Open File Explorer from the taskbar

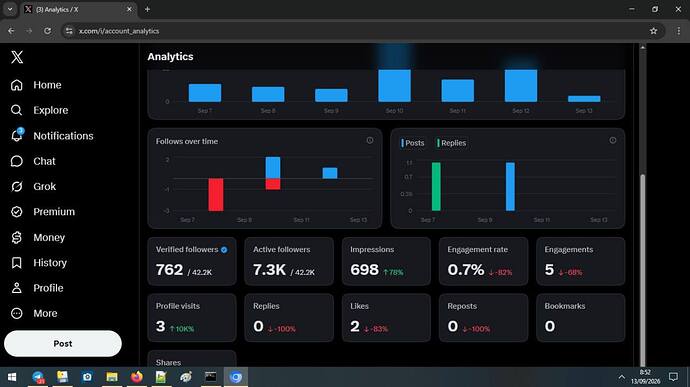point(112,377)
